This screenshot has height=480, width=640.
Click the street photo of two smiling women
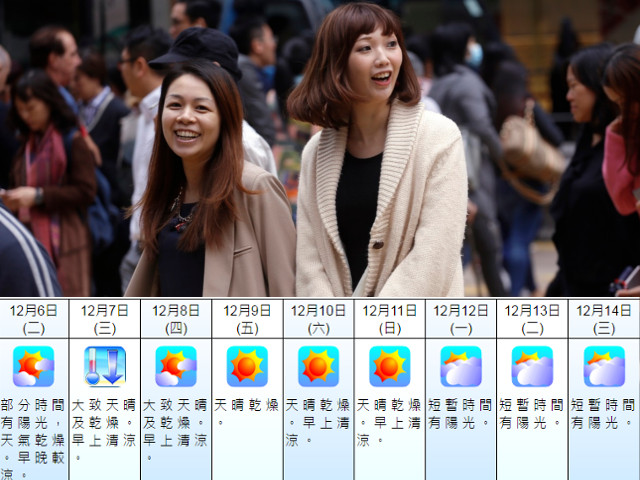coord(320,148)
